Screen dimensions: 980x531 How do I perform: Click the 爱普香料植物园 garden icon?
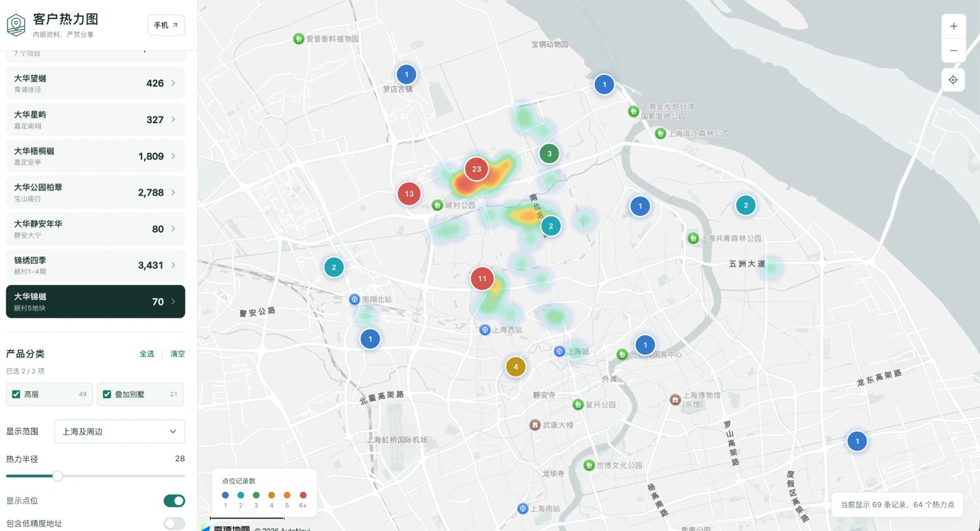click(298, 39)
